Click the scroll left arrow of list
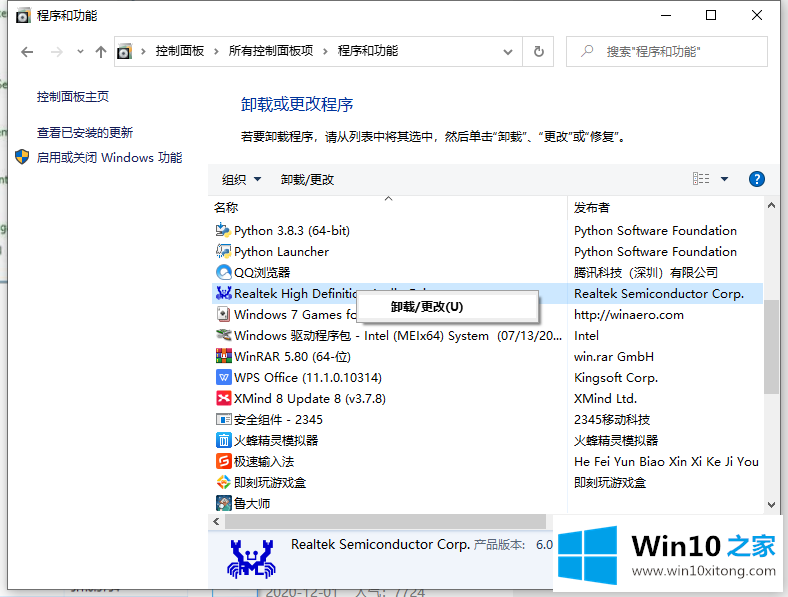The height and width of the screenshot is (597, 788). 216,522
